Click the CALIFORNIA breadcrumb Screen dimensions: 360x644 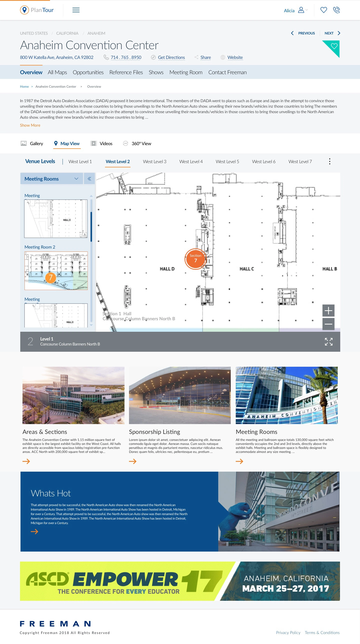click(67, 33)
